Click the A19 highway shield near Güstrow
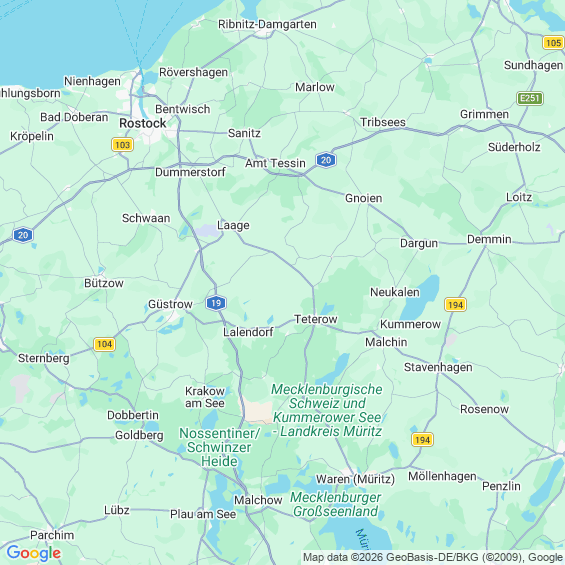 (216, 303)
